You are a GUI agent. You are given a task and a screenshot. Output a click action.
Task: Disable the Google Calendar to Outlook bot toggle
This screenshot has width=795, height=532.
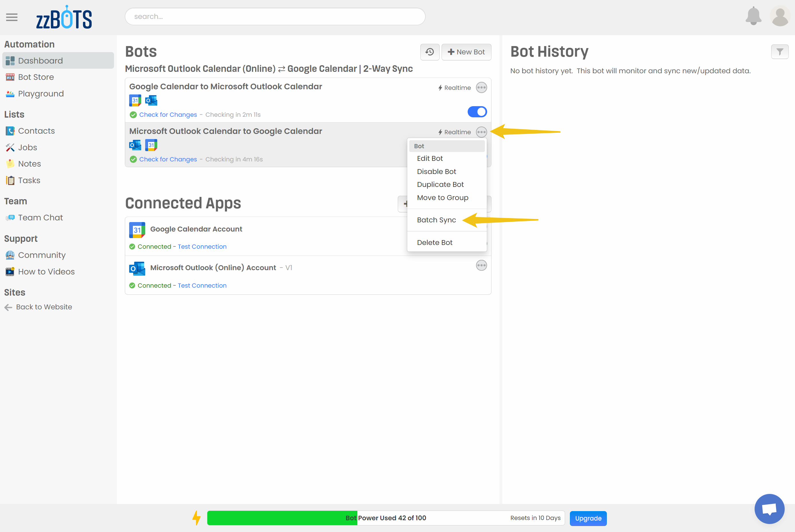[477, 112]
